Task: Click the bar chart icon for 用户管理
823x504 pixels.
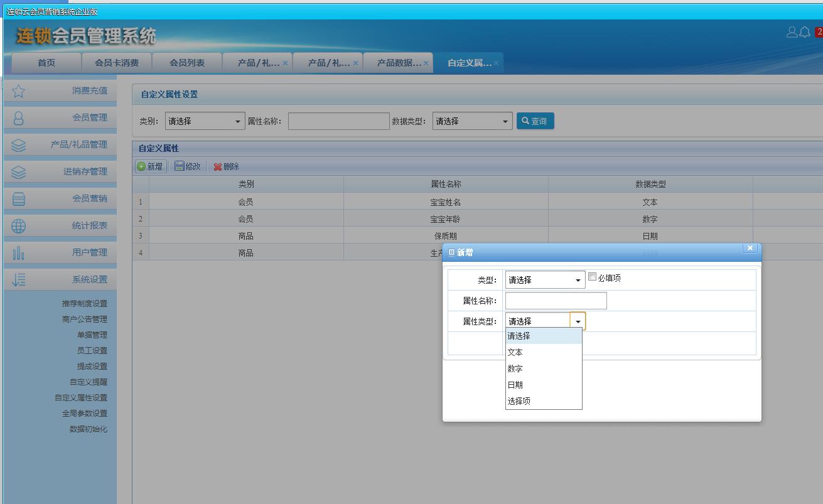Action: (x=19, y=253)
